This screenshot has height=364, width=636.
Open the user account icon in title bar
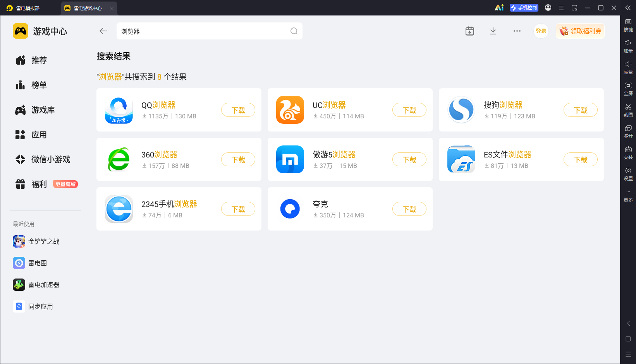click(x=548, y=8)
